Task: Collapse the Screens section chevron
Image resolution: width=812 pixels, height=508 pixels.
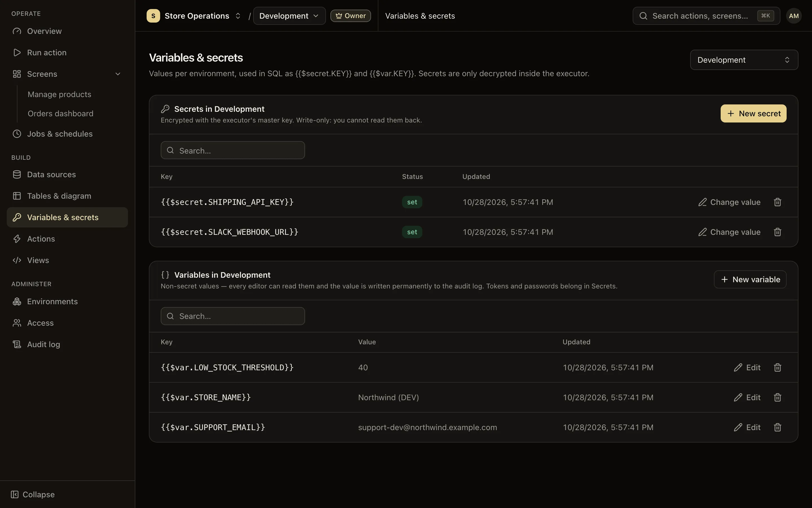Action: [118, 74]
